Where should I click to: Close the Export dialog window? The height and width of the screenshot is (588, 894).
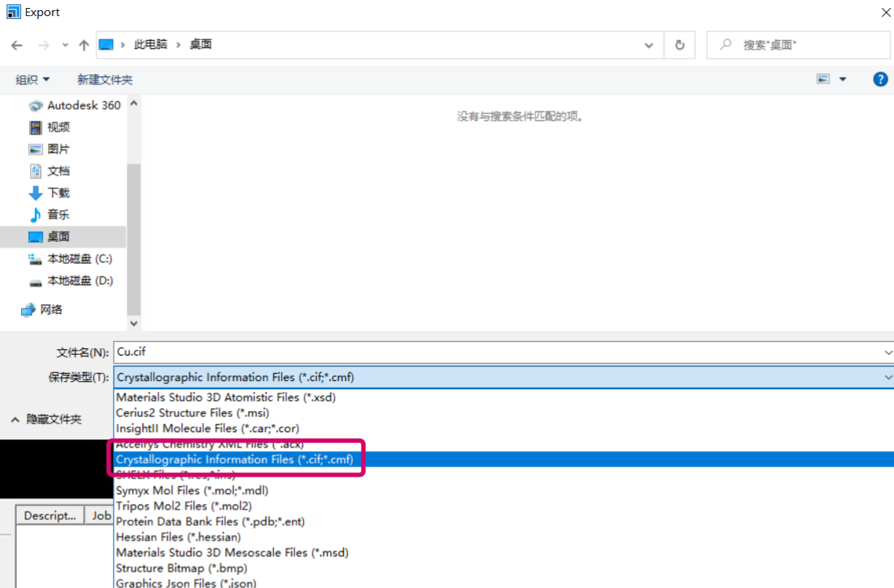[885, 12]
